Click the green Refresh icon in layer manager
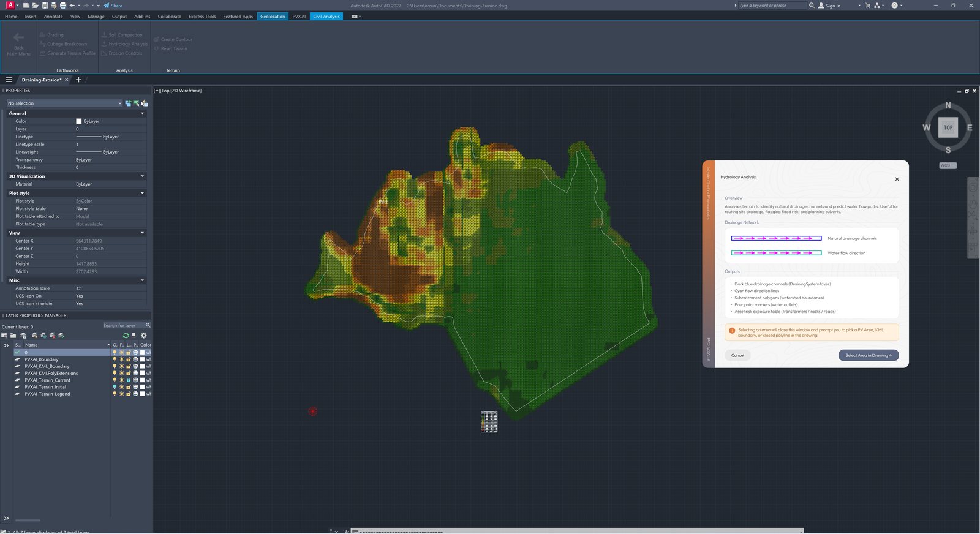 click(126, 336)
